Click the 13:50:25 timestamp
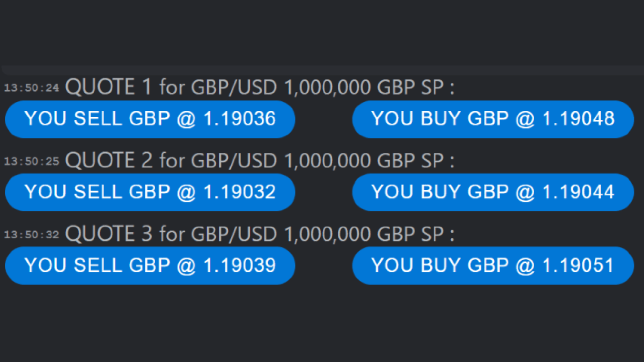 point(32,162)
